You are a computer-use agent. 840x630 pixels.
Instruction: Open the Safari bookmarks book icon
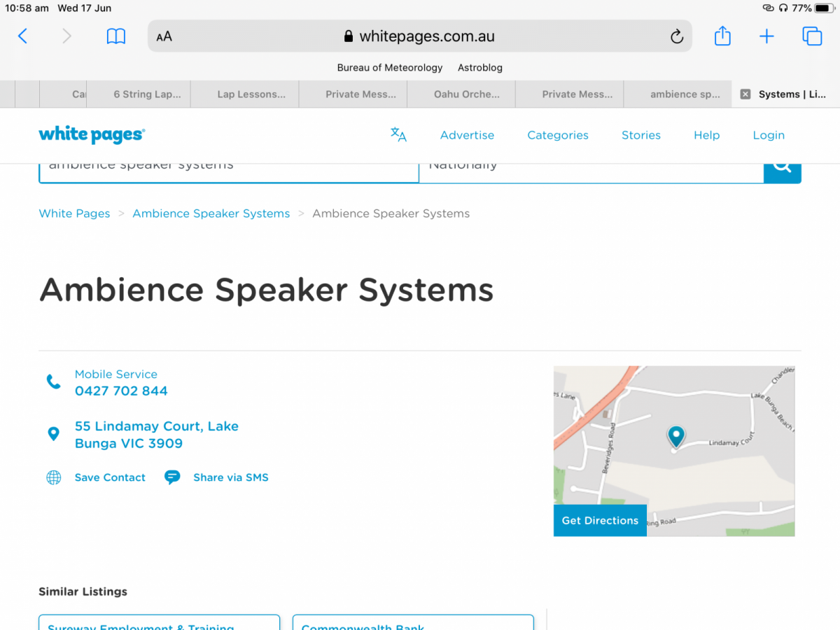(x=116, y=36)
